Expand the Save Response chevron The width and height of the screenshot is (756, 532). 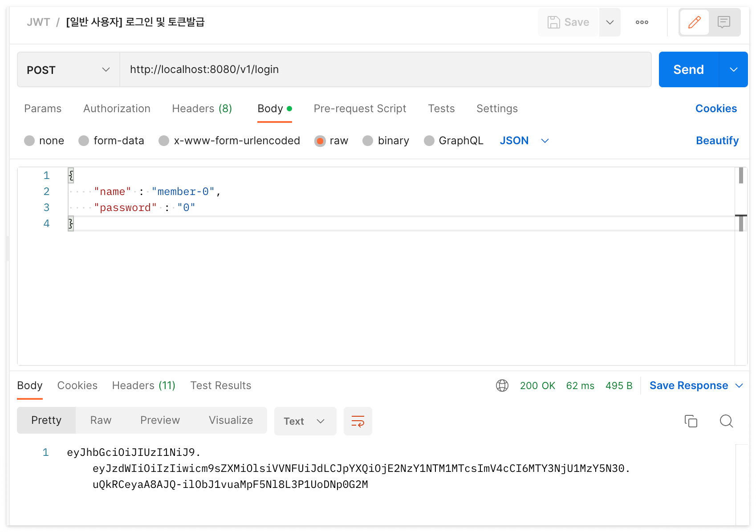pyautogui.click(x=740, y=386)
